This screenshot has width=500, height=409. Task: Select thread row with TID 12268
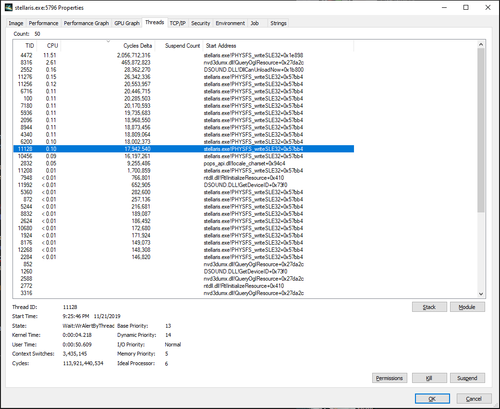[184, 250]
